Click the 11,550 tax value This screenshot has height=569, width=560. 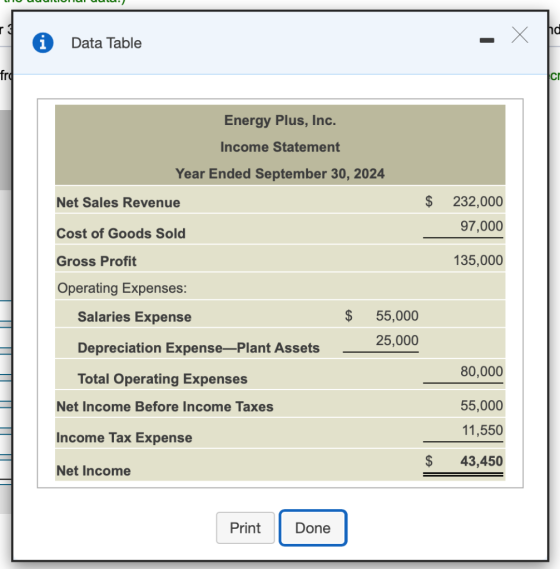[x=482, y=430]
